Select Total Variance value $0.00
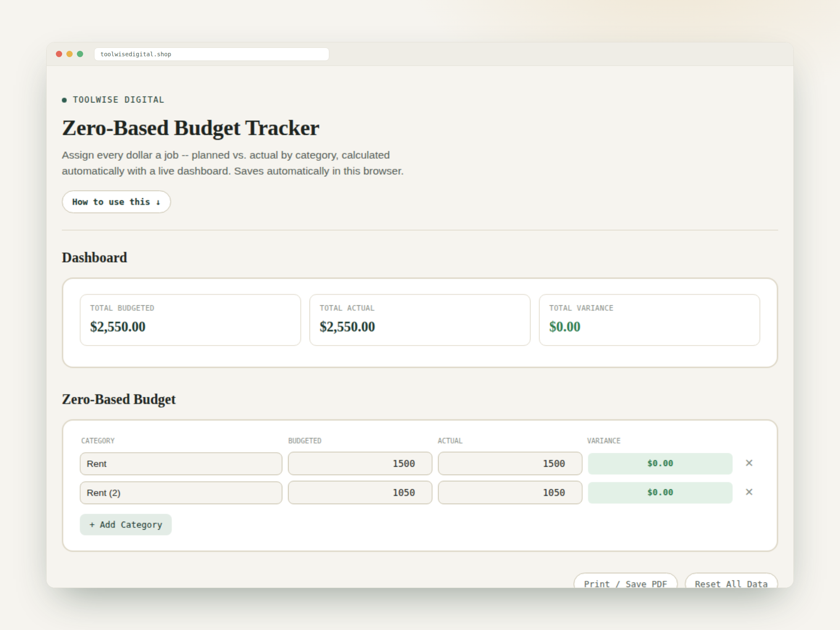The height and width of the screenshot is (630, 840). (565, 327)
